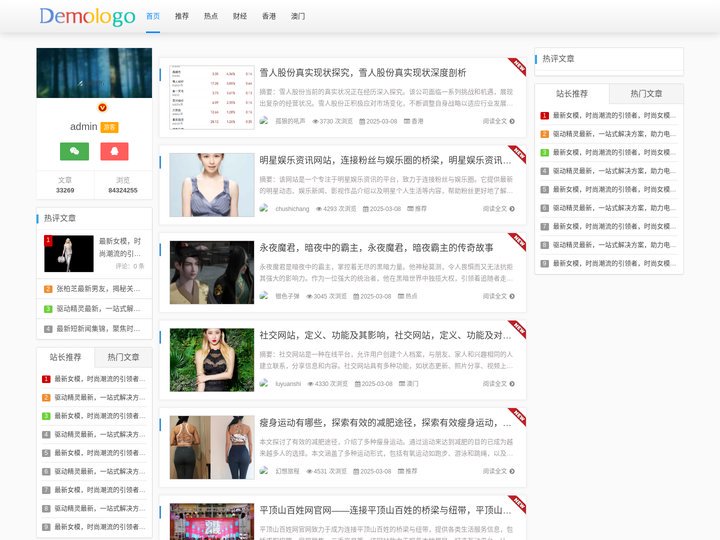720x540 pixels.
Task: Click the NEW ribbon on 雪人股份 article
Action: pos(518,67)
